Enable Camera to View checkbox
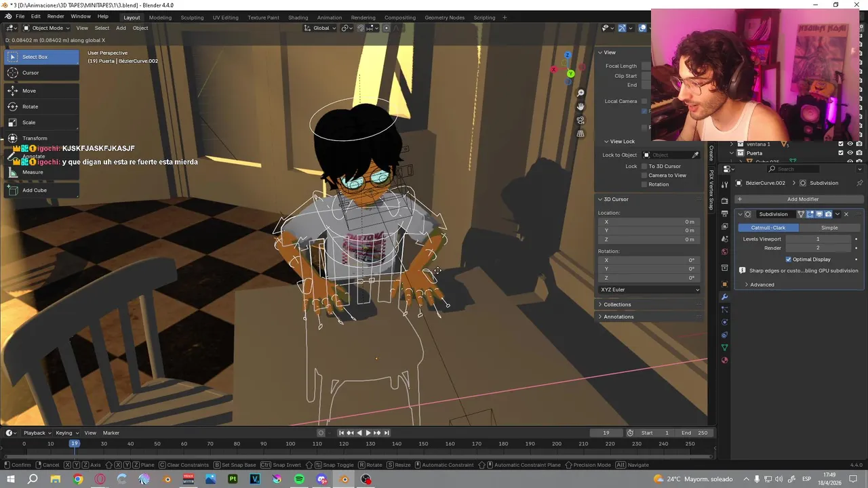 (644, 175)
